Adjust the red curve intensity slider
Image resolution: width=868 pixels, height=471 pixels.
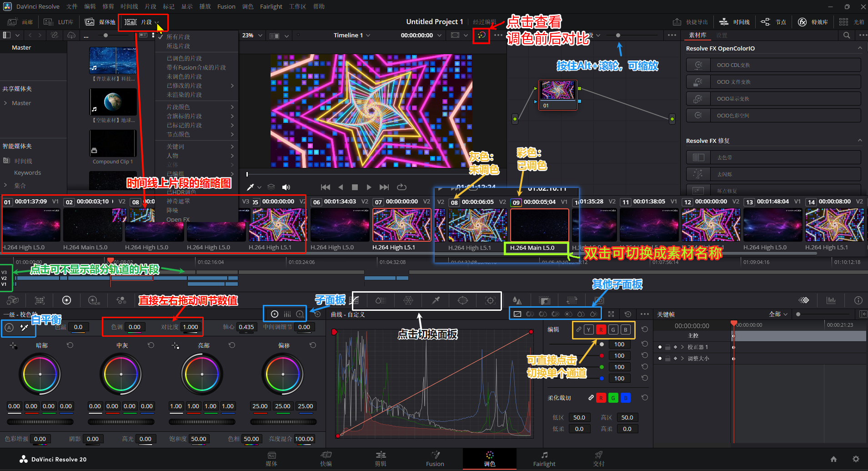tap(602, 356)
